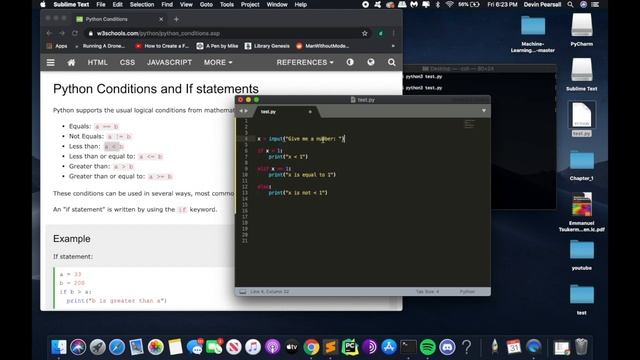Viewport: 640px width, 360px height.
Task: Open Machine-Learning master folder on desktop
Action: pyautogui.click(x=533, y=34)
